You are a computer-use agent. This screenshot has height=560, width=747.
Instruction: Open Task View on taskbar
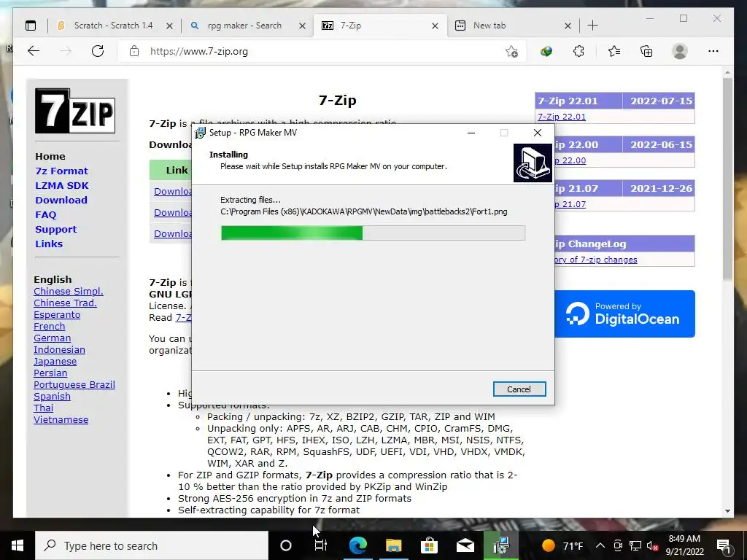tap(321, 545)
